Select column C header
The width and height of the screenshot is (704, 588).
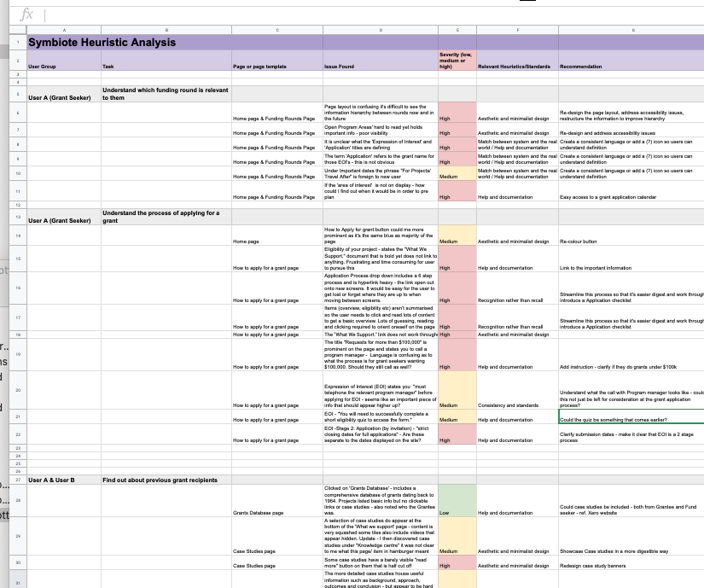(277, 30)
